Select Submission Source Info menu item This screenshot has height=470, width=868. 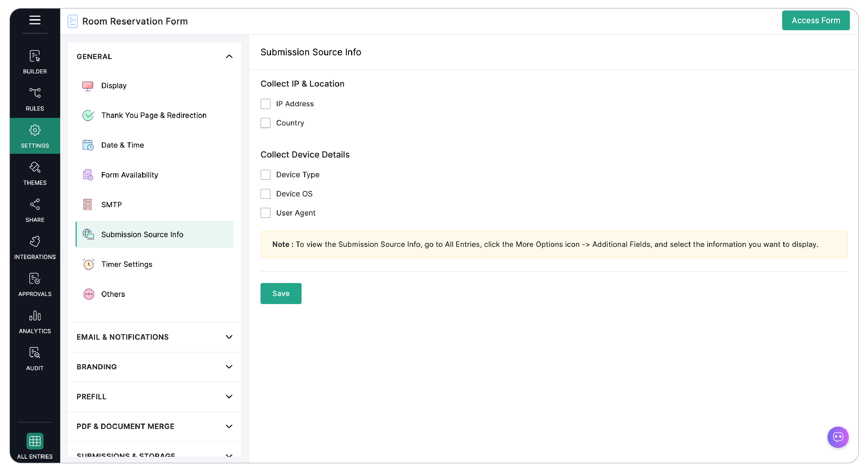(155, 234)
